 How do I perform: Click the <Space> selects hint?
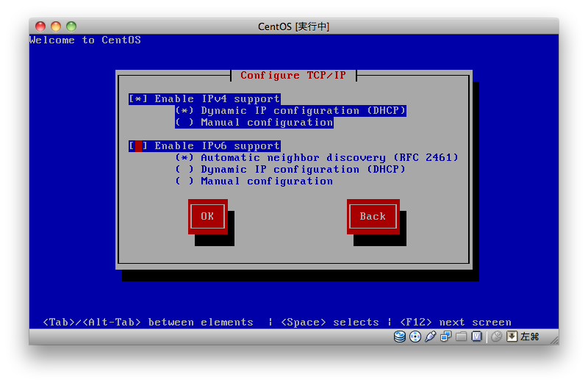[329, 322]
